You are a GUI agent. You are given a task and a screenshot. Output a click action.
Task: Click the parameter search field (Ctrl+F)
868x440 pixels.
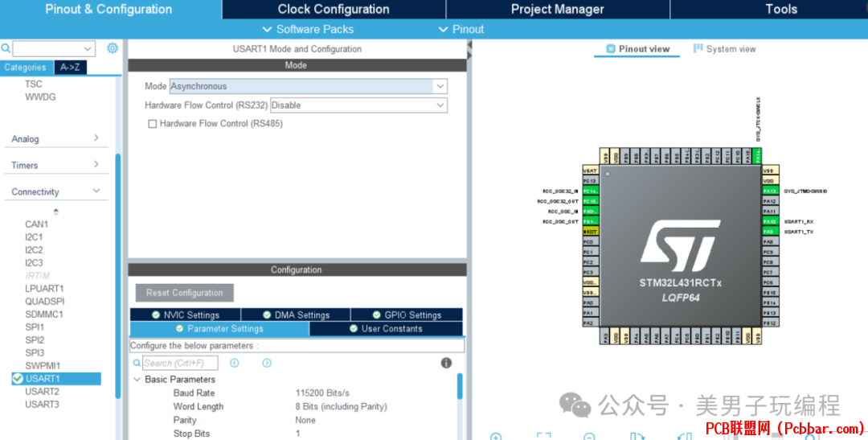click(x=180, y=363)
